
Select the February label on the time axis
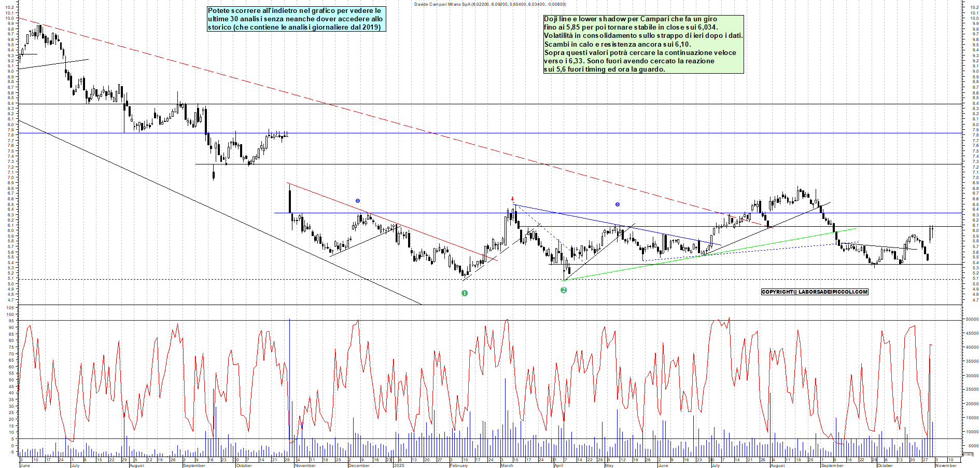(459, 465)
